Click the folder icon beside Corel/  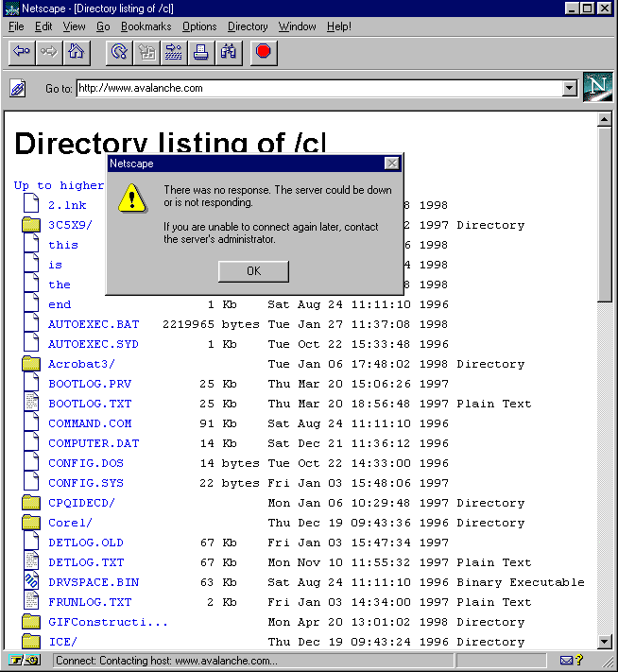pos(31,522)
